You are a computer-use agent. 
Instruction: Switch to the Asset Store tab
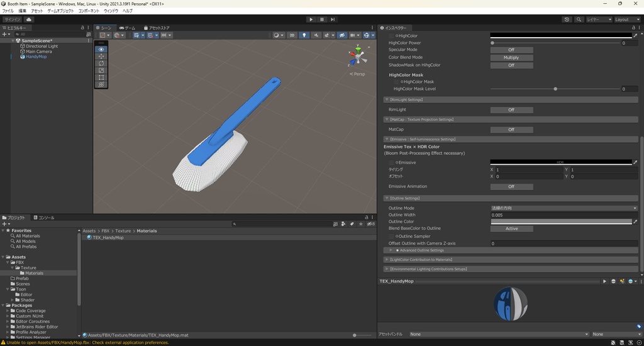click(x=157, y=28)
